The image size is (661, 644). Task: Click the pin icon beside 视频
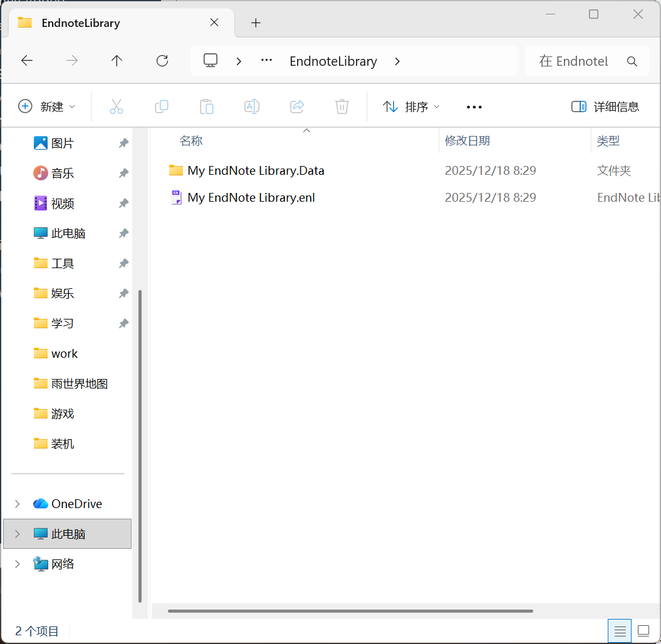point(123,204)
